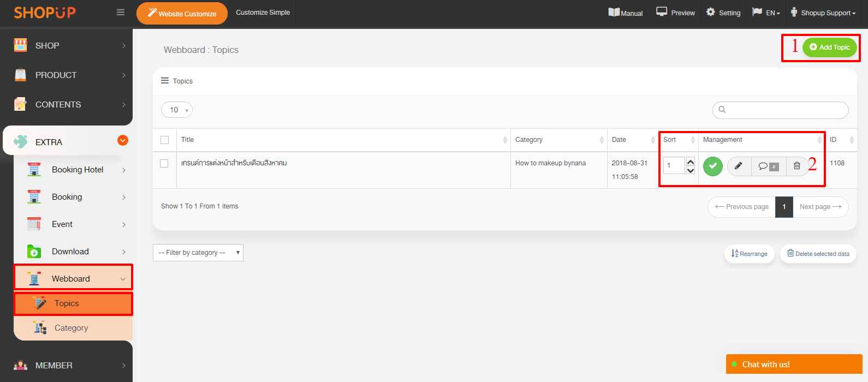
Task: Click the Rearrange button
Action: [749, 254]
